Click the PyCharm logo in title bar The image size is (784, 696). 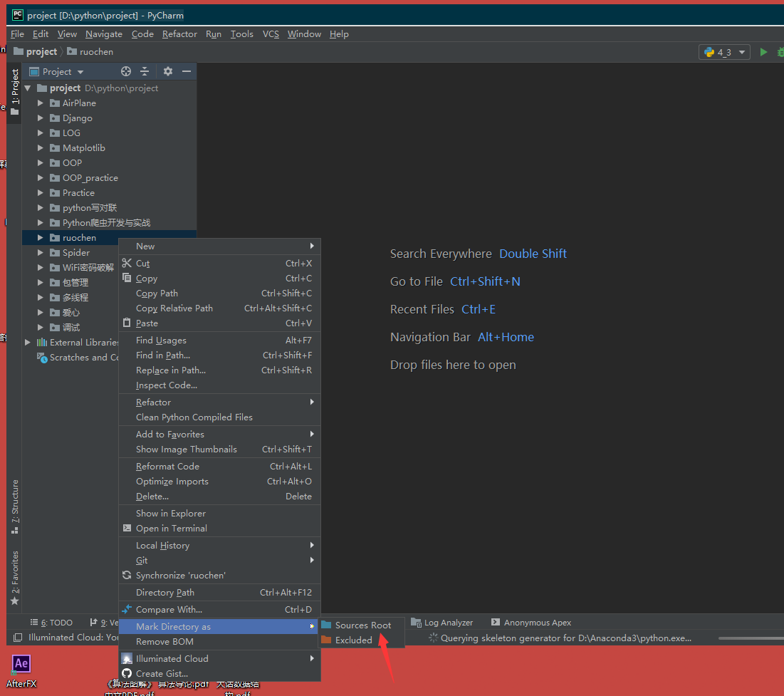[x=18, y=15]
